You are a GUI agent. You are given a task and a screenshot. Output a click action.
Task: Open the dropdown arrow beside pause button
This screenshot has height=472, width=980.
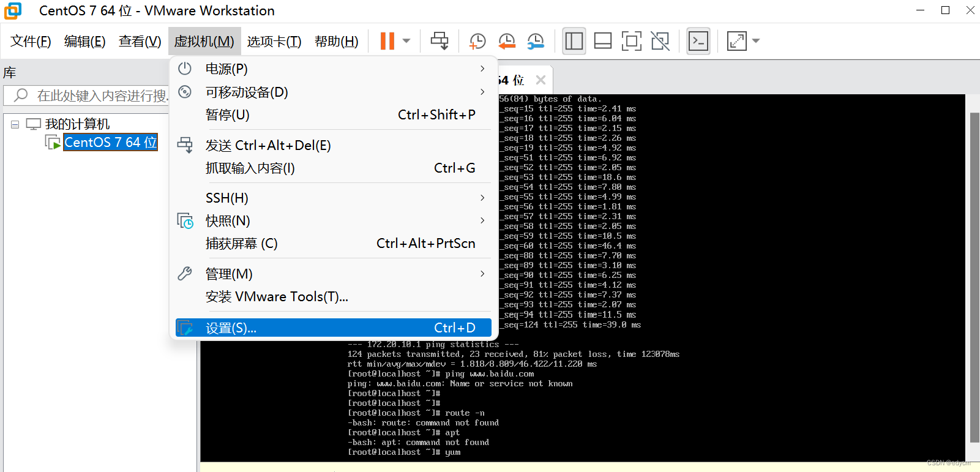coord(406,41)
